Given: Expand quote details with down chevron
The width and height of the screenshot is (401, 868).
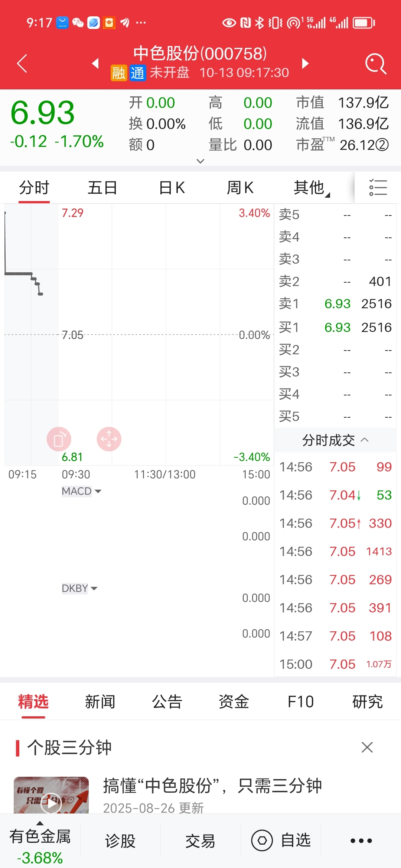Looking at the screenshot, I should [200, 161].
